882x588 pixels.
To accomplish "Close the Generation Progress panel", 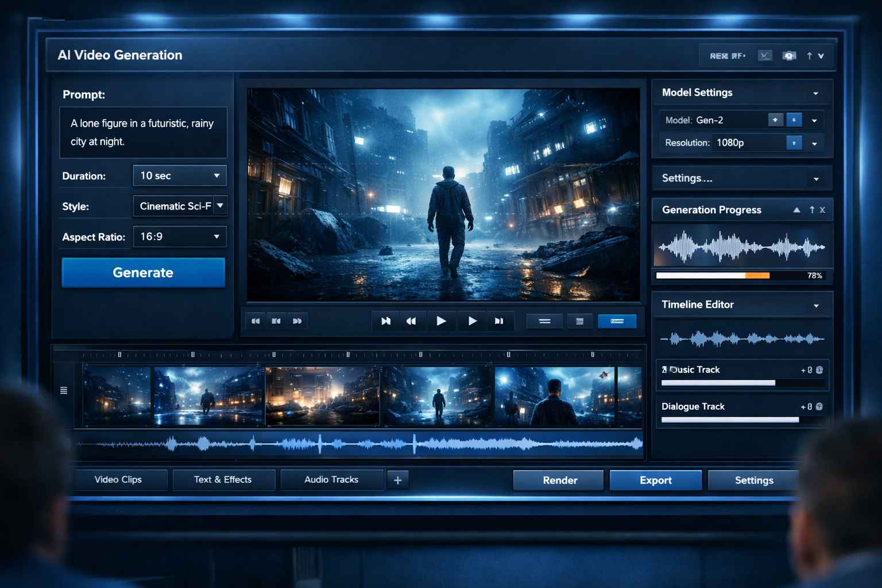I will [822, 210].
